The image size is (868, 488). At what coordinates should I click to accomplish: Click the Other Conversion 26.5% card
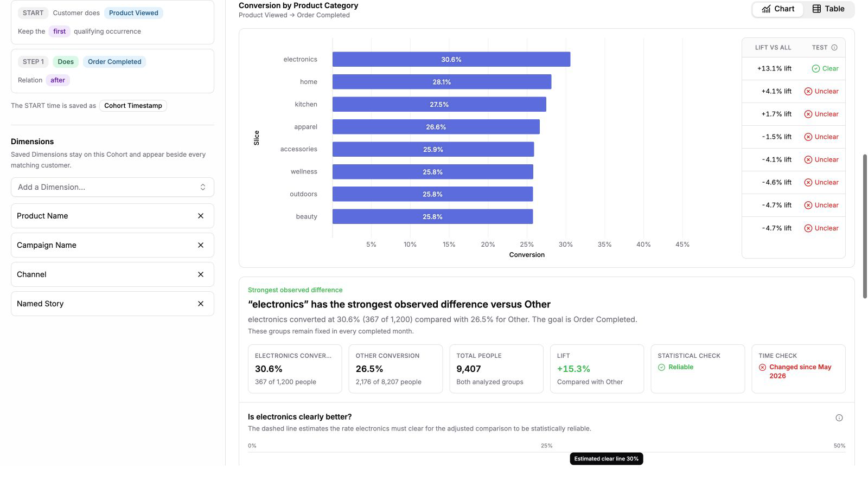(x=395, y=369)
